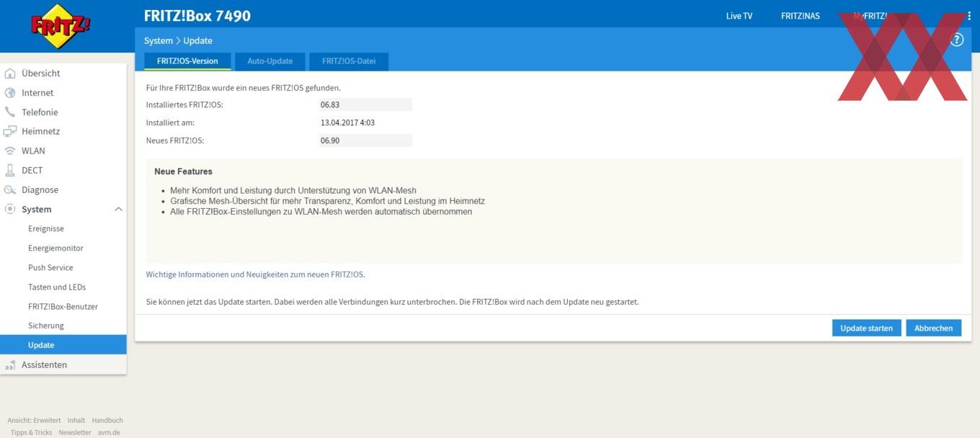980x438 pixels.
Task: Switch to the FRITZ!OS-Version tab
Action: (x=187, y=61)
